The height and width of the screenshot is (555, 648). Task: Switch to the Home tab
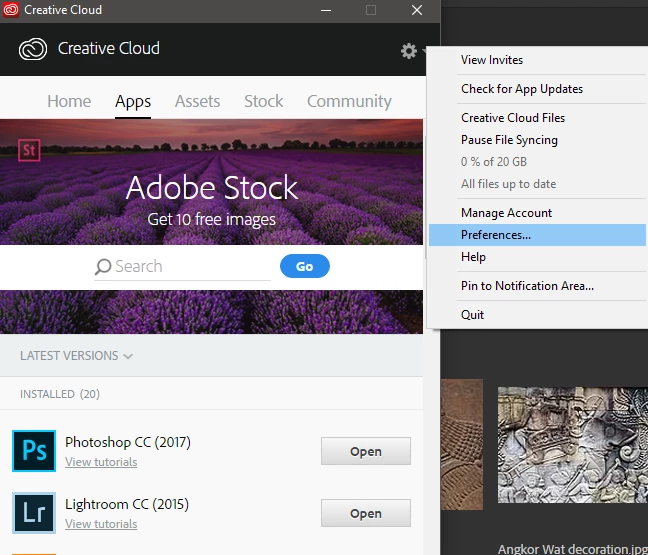click(69, 101)
